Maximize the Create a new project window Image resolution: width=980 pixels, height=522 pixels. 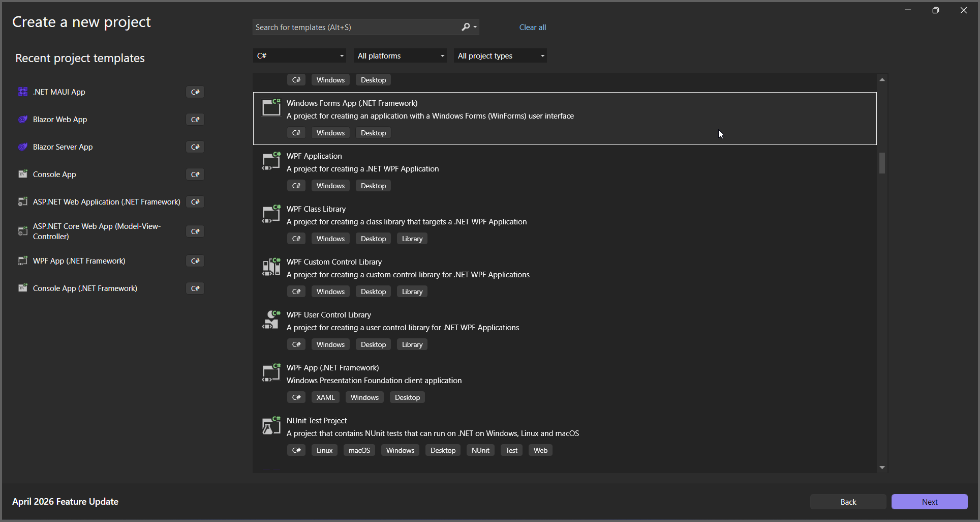935,10
